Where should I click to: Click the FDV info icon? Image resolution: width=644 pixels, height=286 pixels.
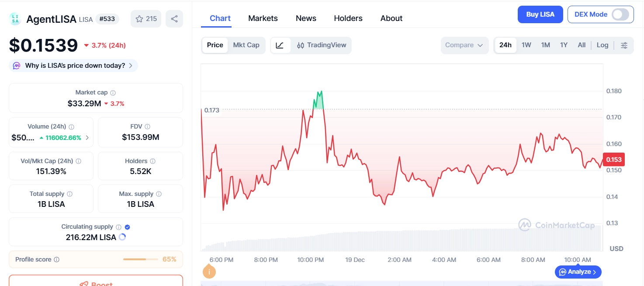click(x=148, y=126)
